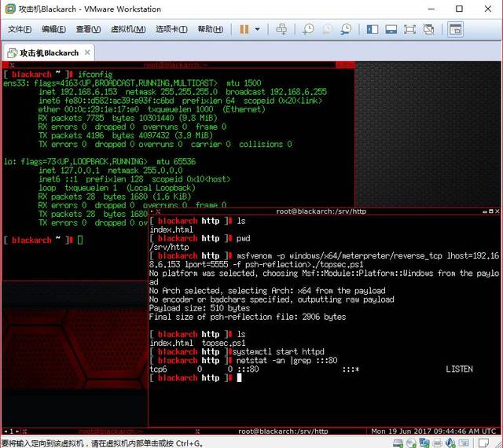
Task: Click 'systemctl start httpd' command
Action: [278, 352]
